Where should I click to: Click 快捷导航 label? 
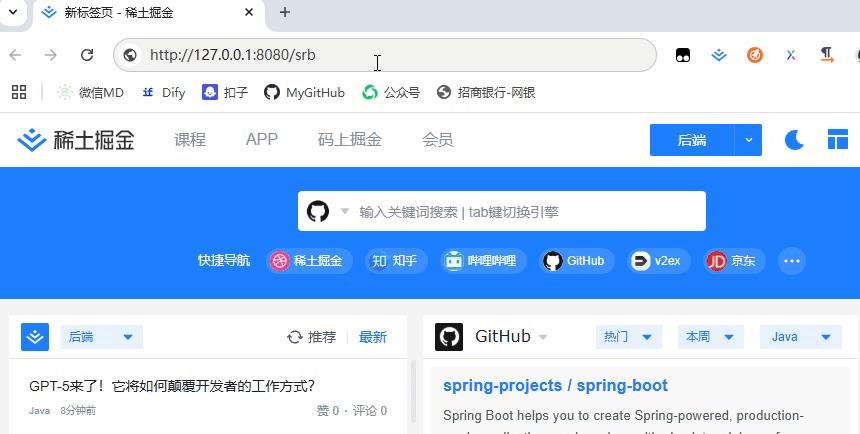(x=224, y=261)
